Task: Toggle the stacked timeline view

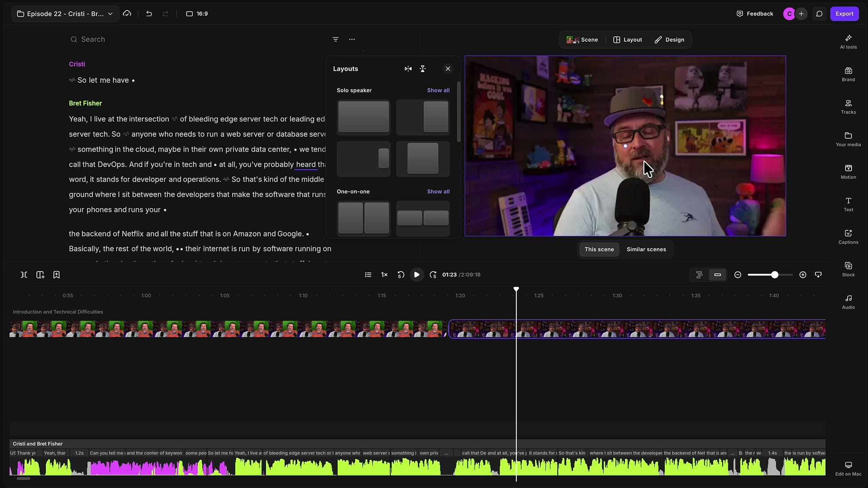Action: point(699,275)
